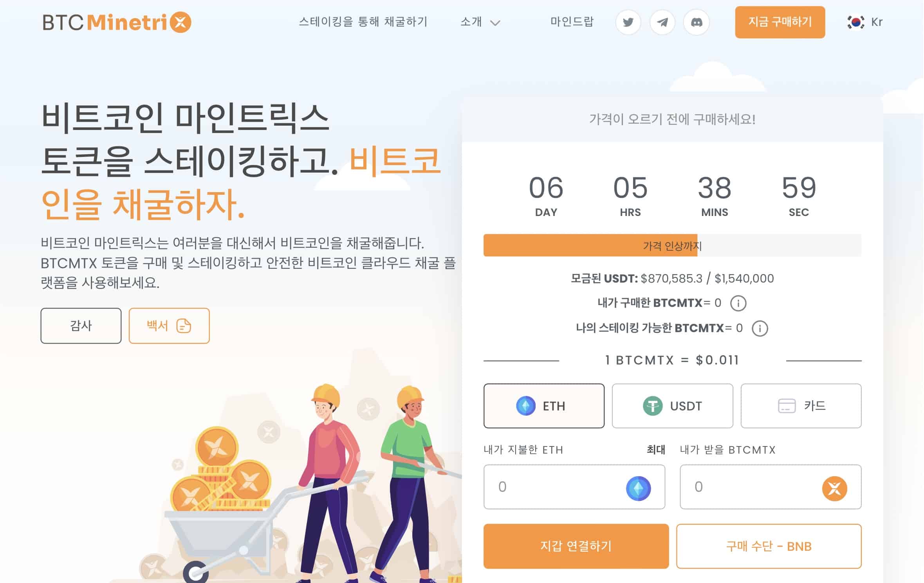Open the Kr language selector
The image size is (924, 583).
coord(864,22)
